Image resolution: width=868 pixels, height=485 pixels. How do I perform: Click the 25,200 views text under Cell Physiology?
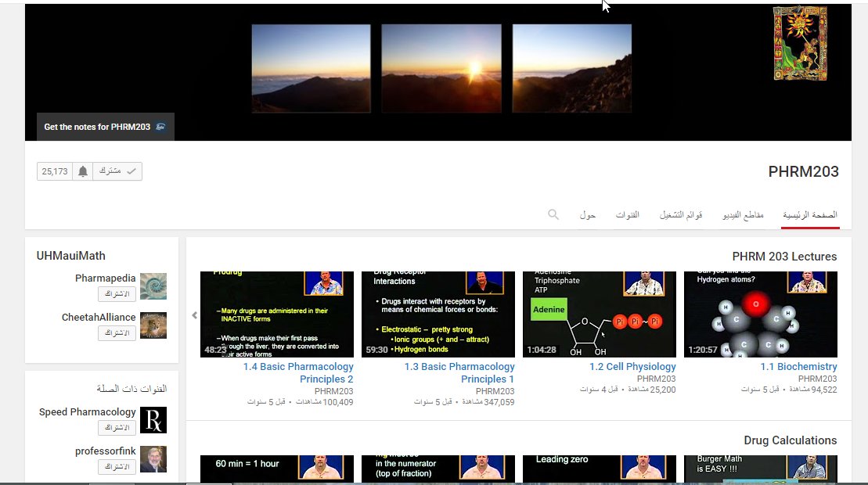click(x=651, y=390)
